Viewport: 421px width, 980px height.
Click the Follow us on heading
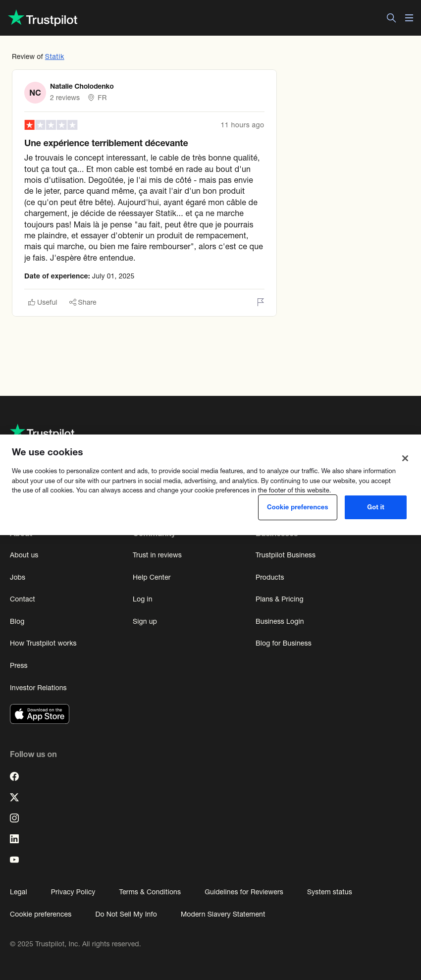click(33, 754)
